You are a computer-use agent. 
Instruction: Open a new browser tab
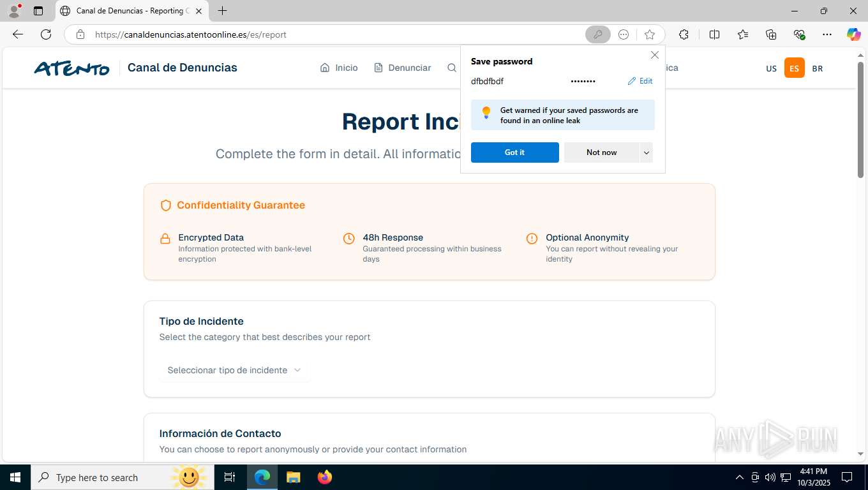[222, 11]
